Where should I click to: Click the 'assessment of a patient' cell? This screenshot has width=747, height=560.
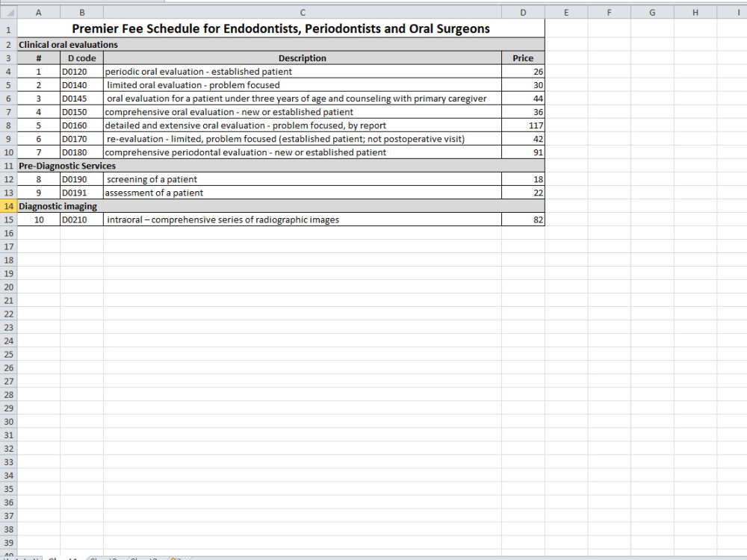[x=303, y=193]
